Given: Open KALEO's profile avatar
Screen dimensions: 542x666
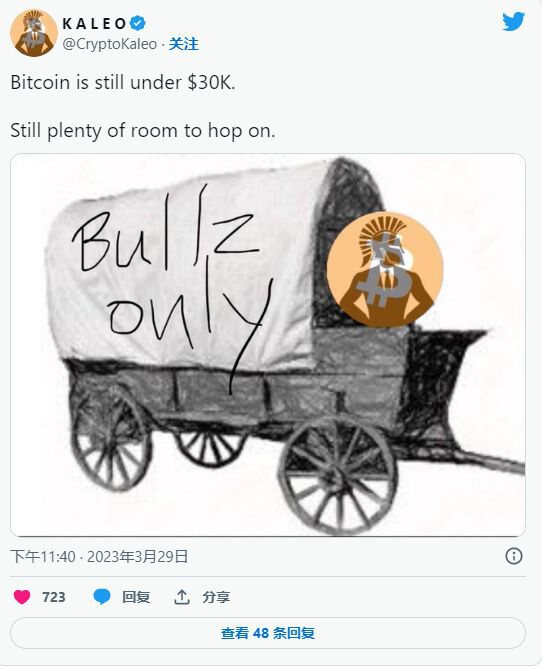Looking at the screenshot, I should [34, 33].
